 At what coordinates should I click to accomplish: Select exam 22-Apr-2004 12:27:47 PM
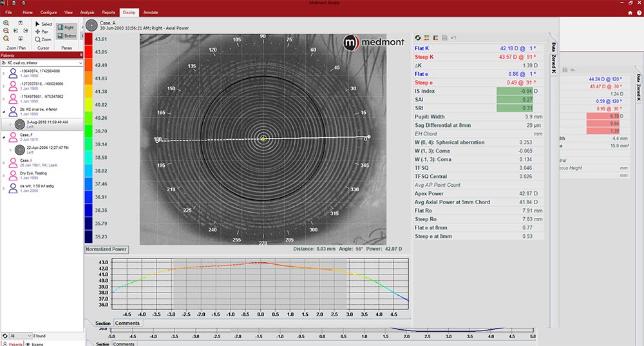[x=43, y=149]
